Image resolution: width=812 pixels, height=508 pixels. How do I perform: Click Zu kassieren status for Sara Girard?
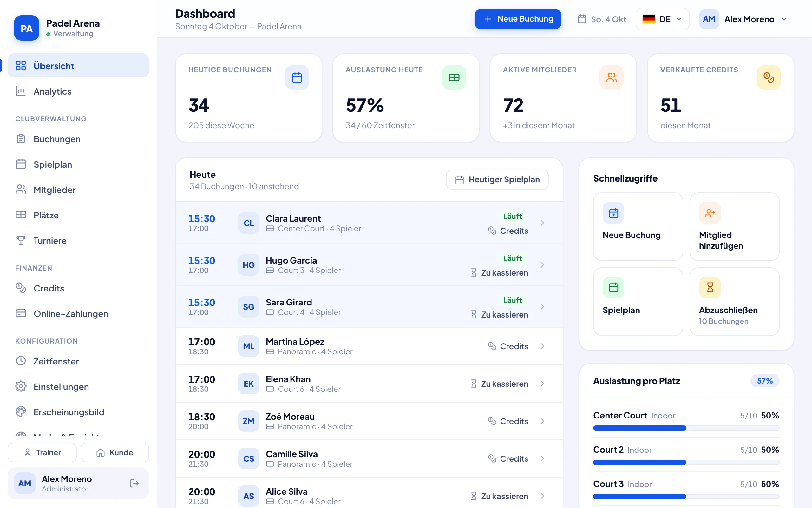499,315
